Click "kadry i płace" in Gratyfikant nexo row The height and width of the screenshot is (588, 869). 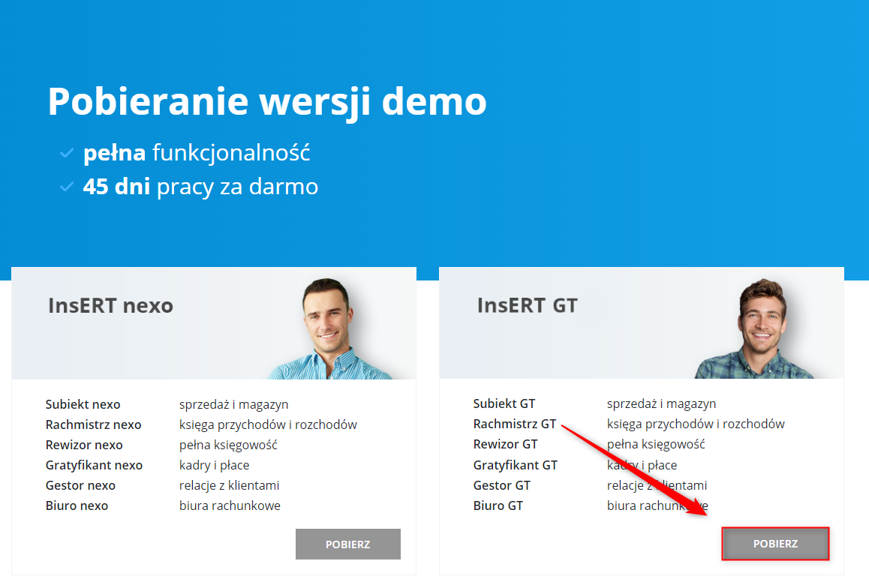click(x=215, y=465)
